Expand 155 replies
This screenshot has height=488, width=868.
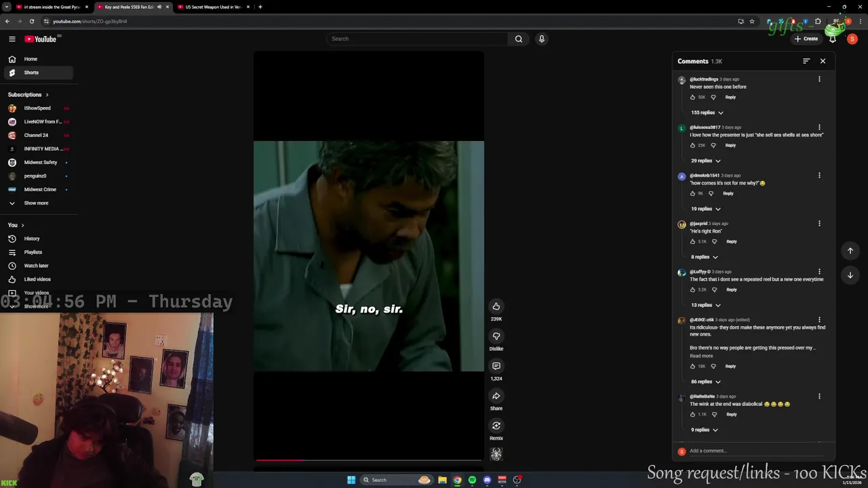[x=707, y=113]
